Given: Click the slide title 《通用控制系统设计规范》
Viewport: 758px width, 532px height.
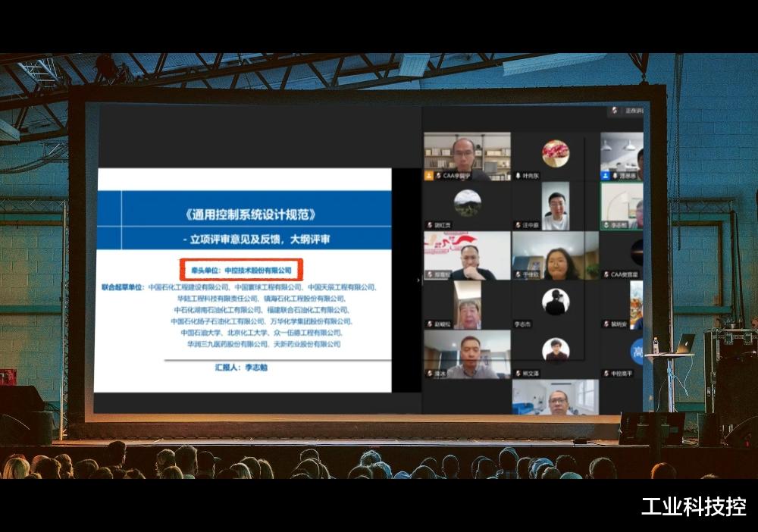Looking at the screenshot, I should [x=251, y=214].
